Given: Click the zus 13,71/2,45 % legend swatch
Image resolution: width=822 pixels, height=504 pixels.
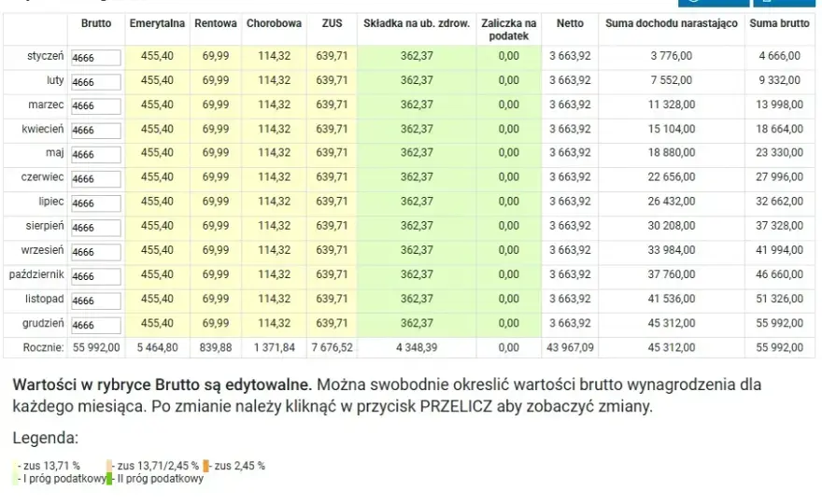Looking at the screenshot, I should pos(109,466).
